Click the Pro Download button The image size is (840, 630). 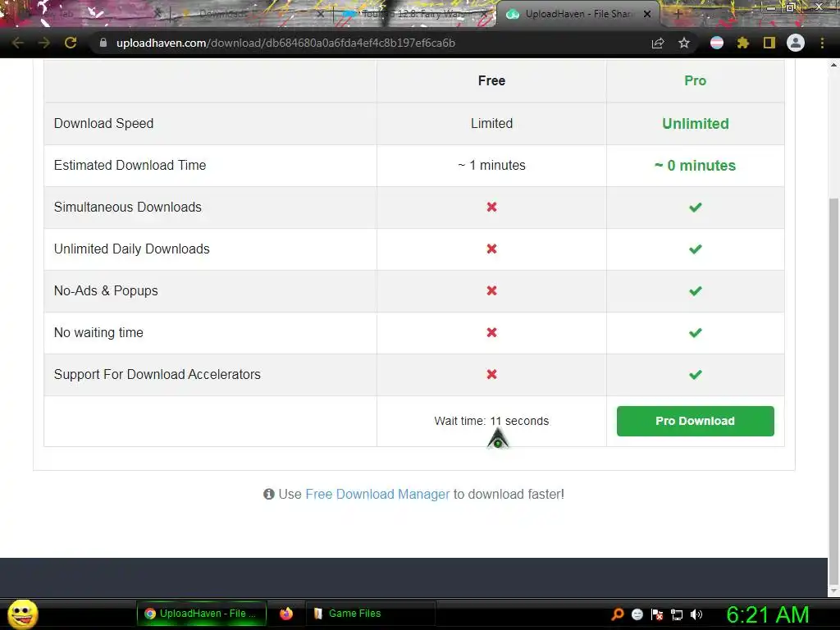pyautogui.click(x=695, y=421)
